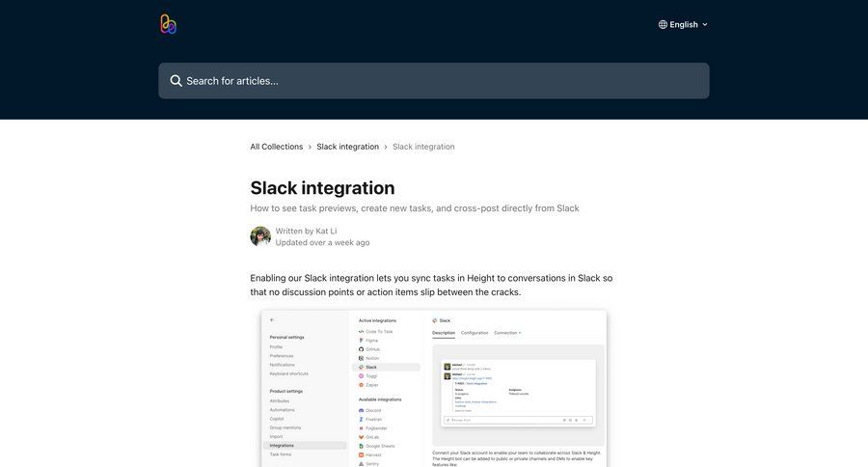
Task: Open the middle Slack integration breadcrumb link
Action: pos(347,147)
